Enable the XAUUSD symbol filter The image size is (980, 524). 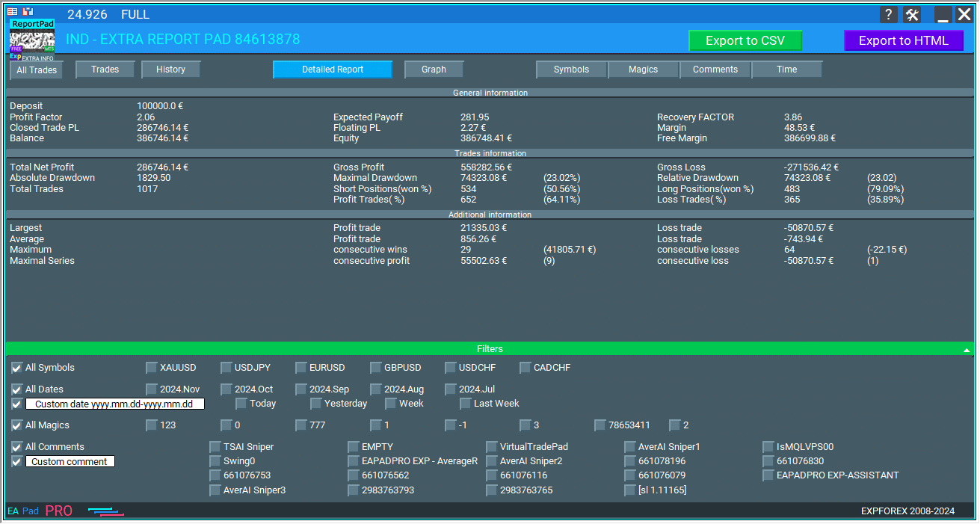point(152,368)
